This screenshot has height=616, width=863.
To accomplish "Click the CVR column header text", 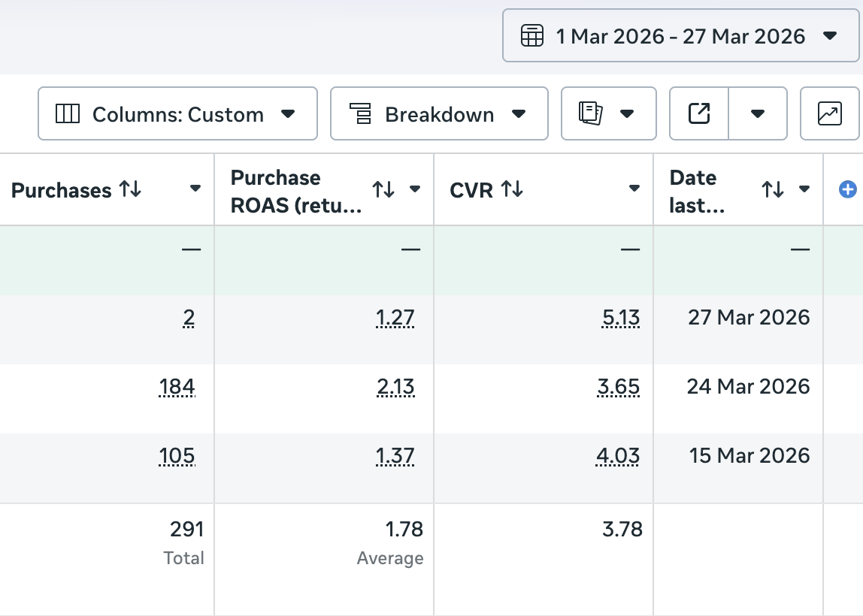I will [x=471, y=190].
